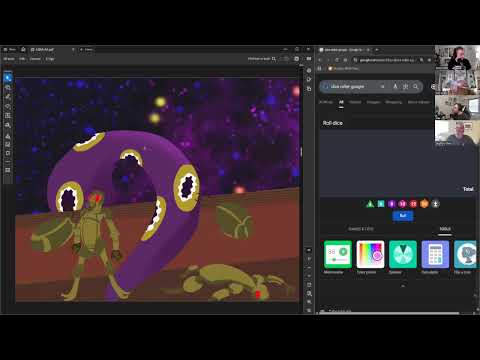Click the Google search magnifier button

(x=416, y=87)
